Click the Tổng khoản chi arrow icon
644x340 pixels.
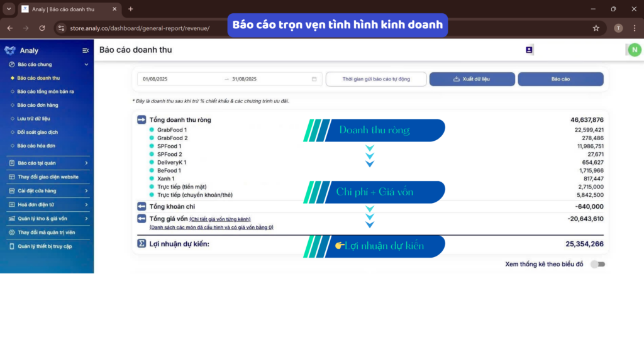(x=142, y=206)
